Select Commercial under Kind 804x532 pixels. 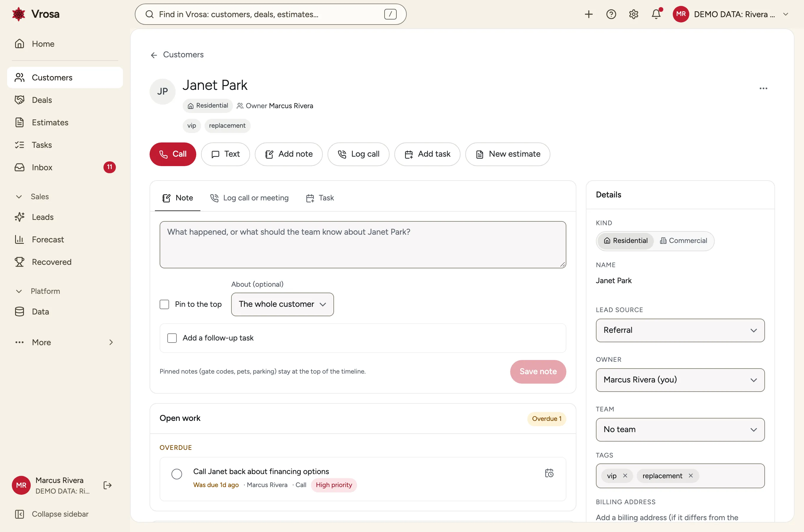tap(683, 241)
